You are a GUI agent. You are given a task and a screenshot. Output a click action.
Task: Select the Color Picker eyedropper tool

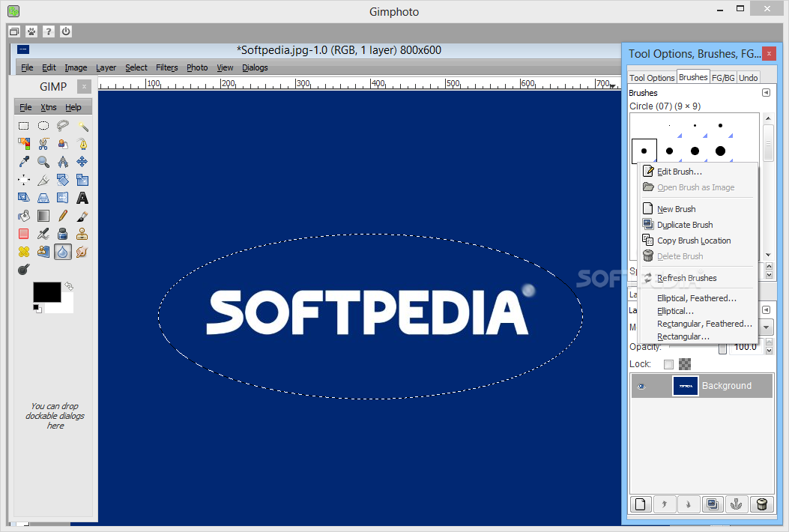(x=24, y=162)
